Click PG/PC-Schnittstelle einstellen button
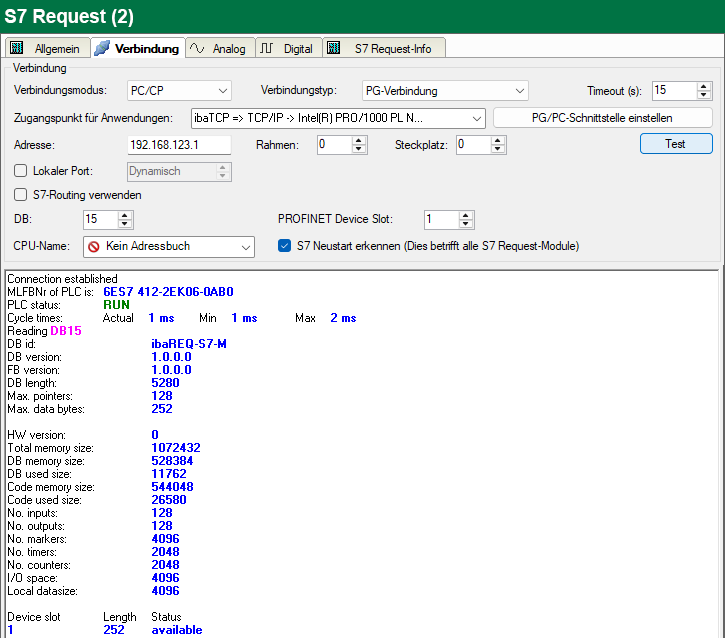The width and height of the screenshot is (725, 638). coord(602,118)
